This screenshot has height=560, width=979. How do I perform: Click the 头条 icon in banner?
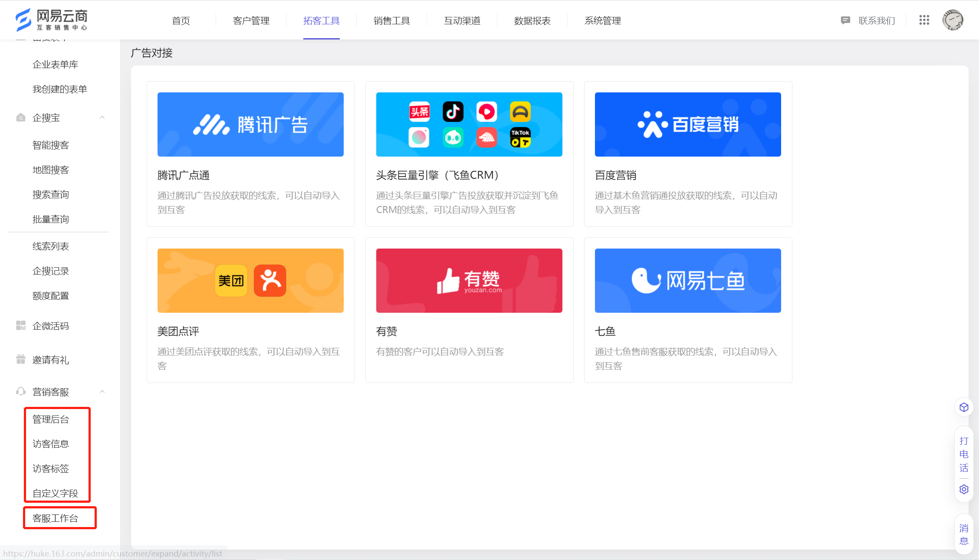[x=419, y=112]
